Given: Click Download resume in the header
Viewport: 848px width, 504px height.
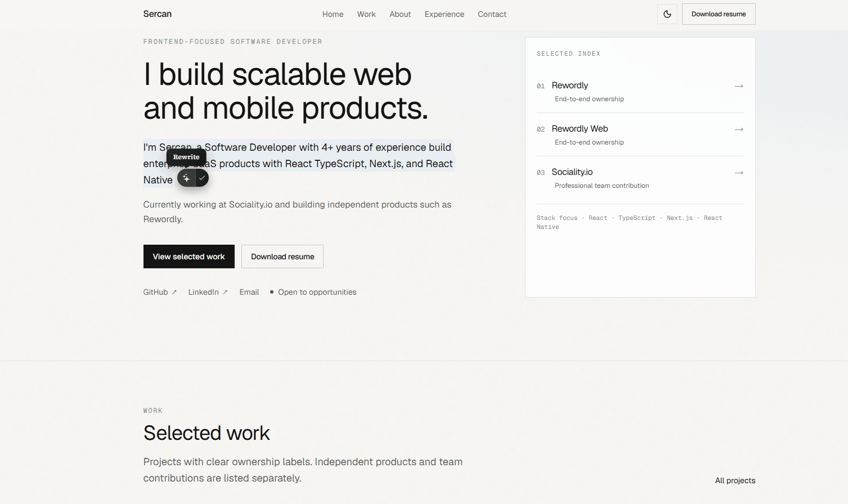Looking at the screenshot, I should [x=719, y=14].
